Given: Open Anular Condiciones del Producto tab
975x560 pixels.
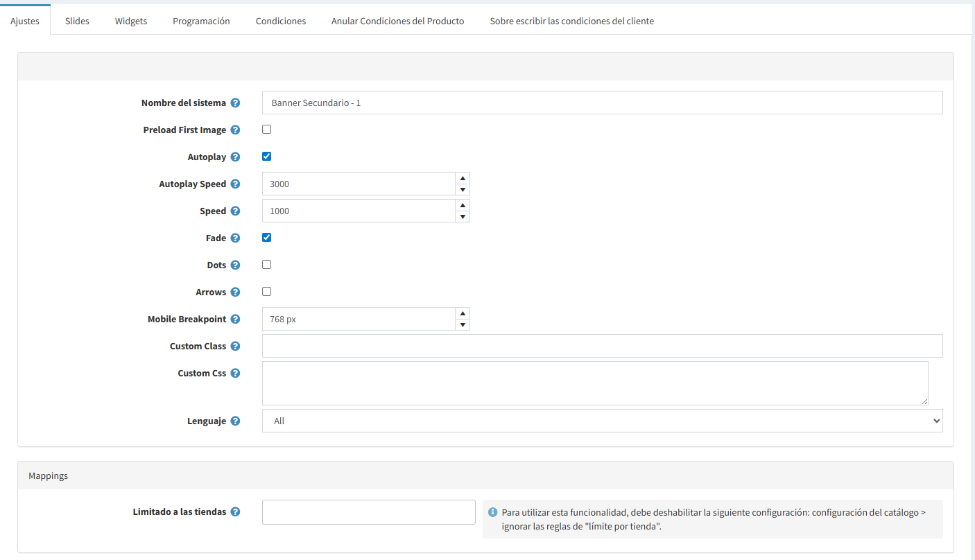Looking at the screenshot, I should point(397,21).
